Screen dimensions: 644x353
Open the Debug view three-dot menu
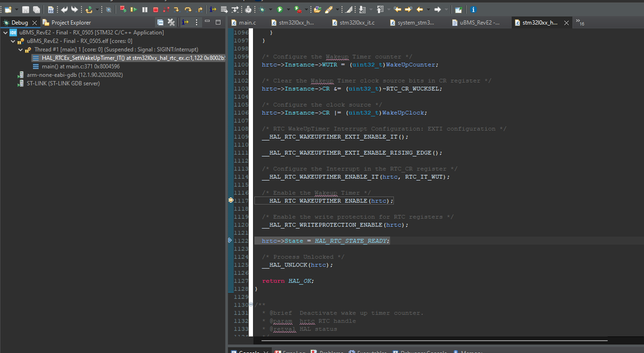[x=197, y=23]
